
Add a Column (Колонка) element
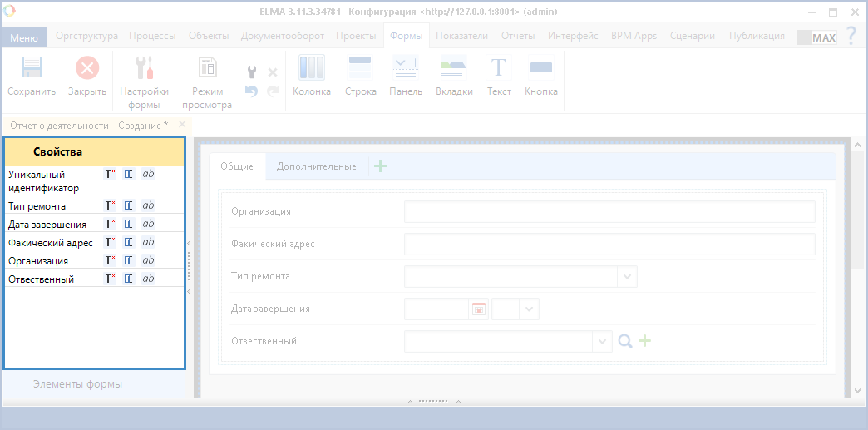click(x=312, y=68)
